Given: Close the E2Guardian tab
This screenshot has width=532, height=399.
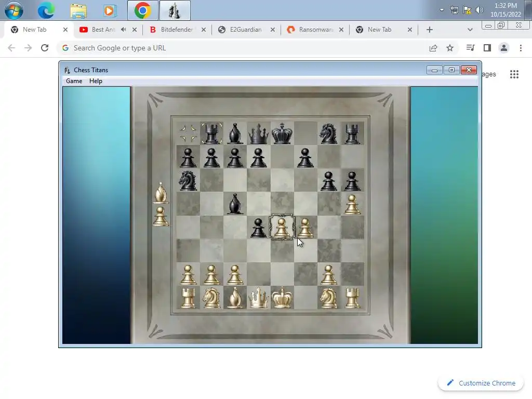Looking at the screenshot, I should pos(272,30).
